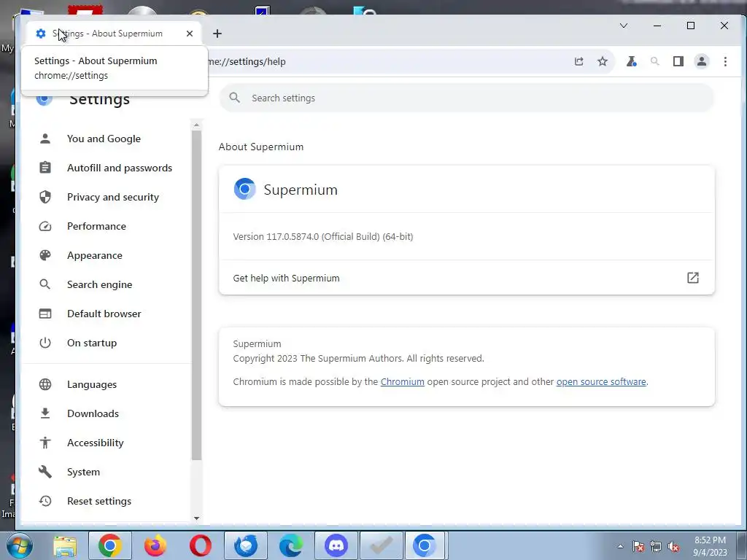Screen dimensions: 747x560
Task: Click the sidebar scrollbar thumb
Action: (x=196, y=295)
